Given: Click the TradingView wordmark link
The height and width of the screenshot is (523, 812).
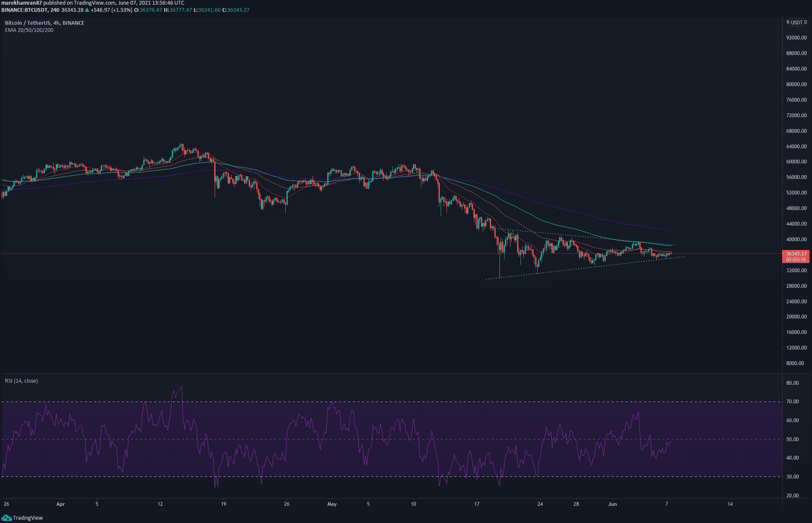Looking at the screenshot, I should 28,518.
